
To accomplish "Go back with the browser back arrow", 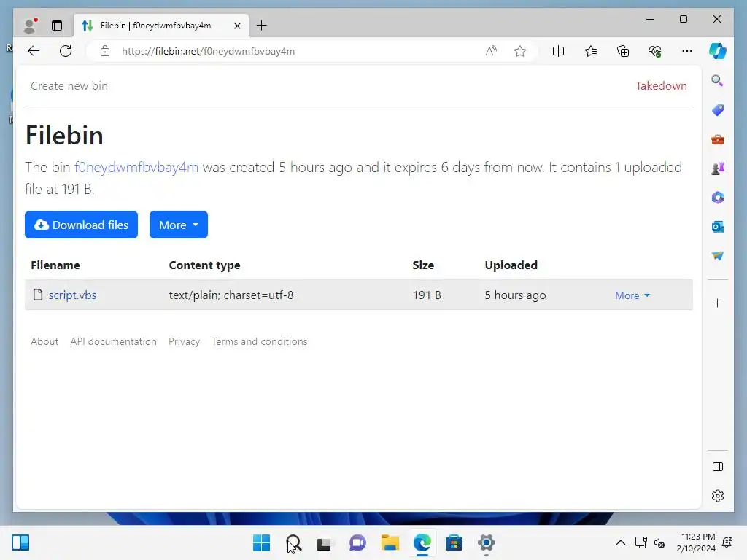I will coord(34,51).
